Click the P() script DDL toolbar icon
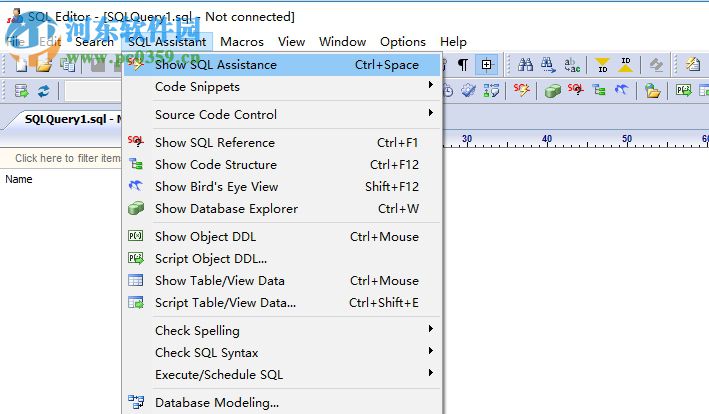709x414 pixels. tap(684, 90)
